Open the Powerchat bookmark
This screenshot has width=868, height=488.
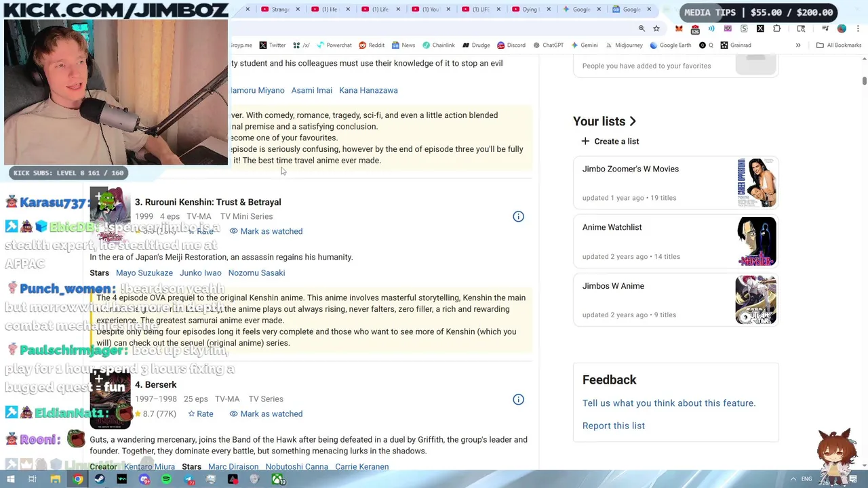pos(333,45)
